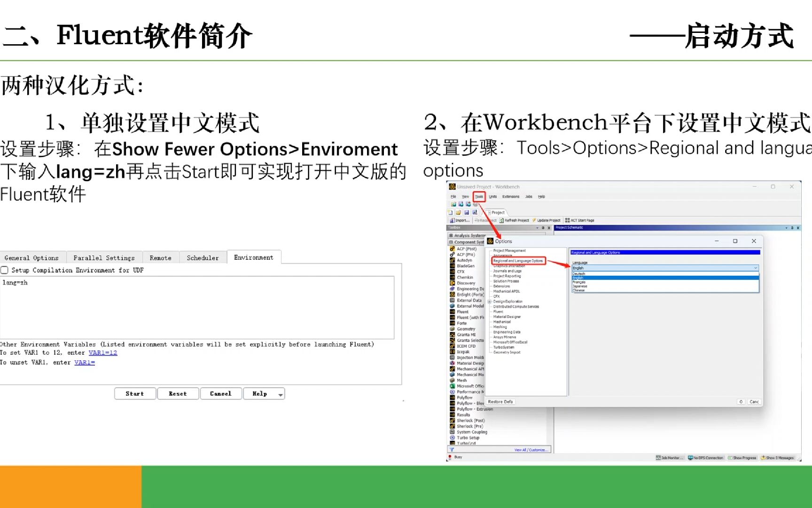812x508 pixels.
Task: Open the Workbench Help menu
Action: point(541,197)
